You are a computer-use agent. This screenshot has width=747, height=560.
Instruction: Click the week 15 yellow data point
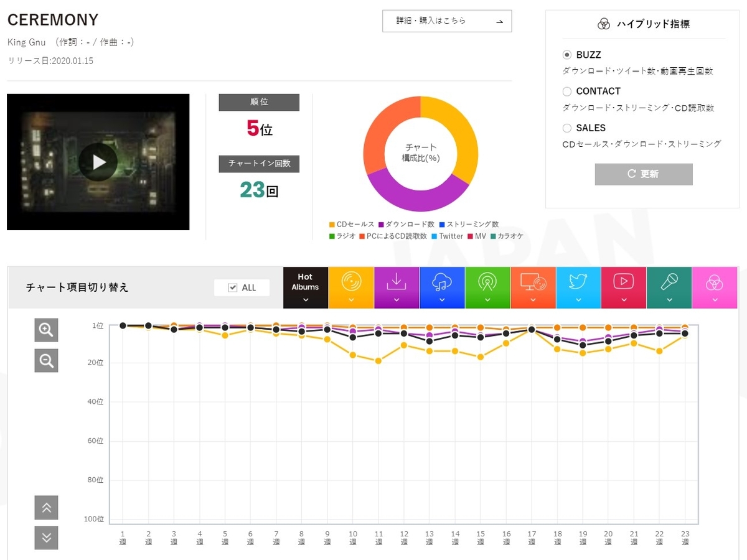pyautogui.click(x=480, y=357)
